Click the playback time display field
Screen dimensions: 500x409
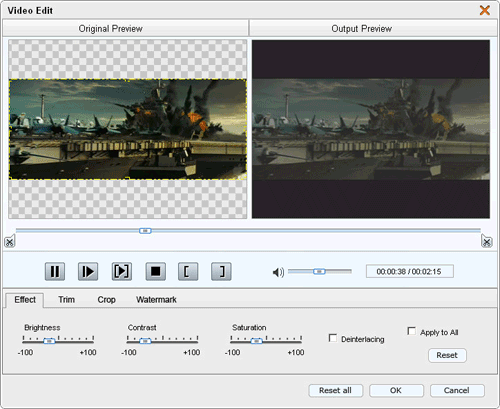[410, 271]
